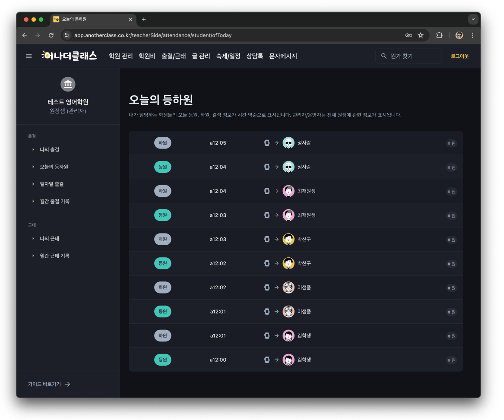
Task: Open 가이드 바로가기 link
Action: (49, 384)
